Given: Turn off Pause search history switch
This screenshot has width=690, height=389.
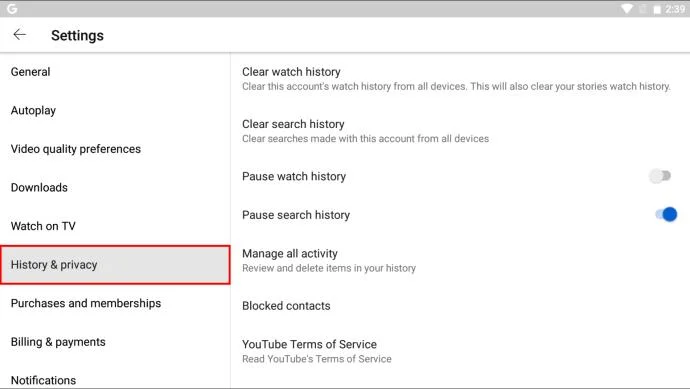Looking at the screenshot, I should click(666, 215).
